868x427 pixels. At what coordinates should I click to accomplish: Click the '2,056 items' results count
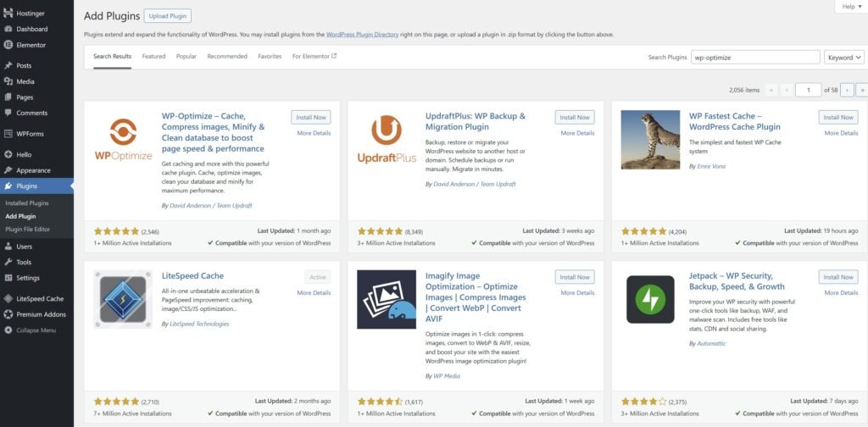[x=744, y=90]
